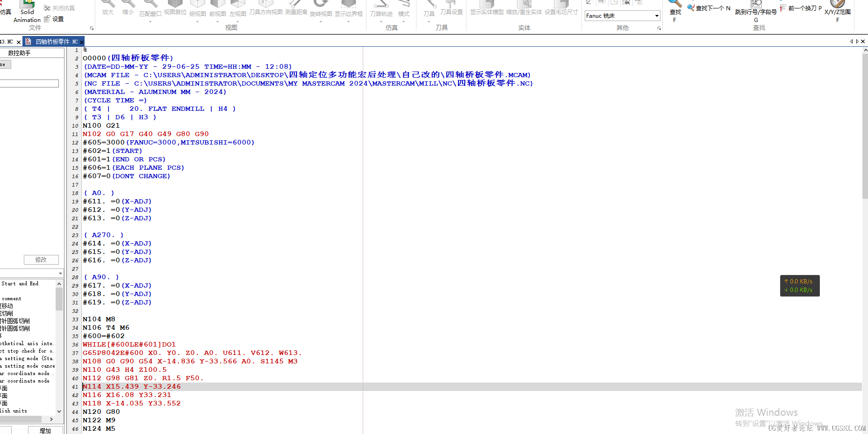
Task: Click the 模式 mode icon
Action: pyautogui.click(x=404, y=8)
